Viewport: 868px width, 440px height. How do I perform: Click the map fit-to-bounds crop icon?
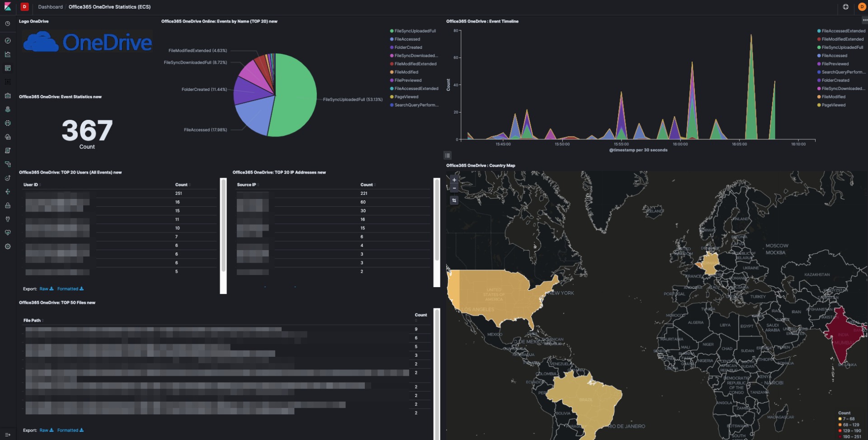click(x=454, y=200)
